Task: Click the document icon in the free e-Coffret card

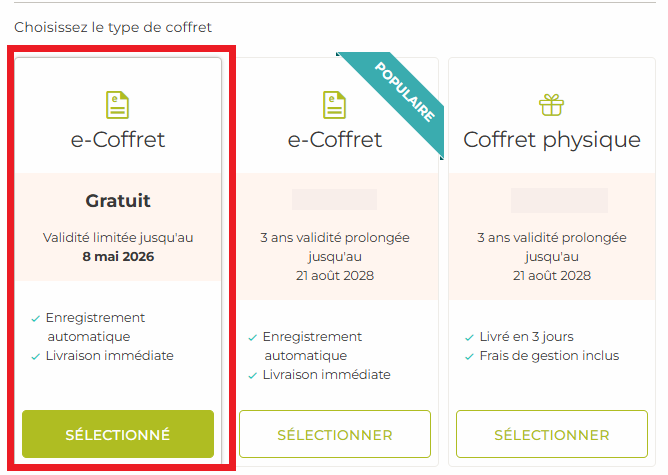Action: pyautogui.click(x=118, y=105)
